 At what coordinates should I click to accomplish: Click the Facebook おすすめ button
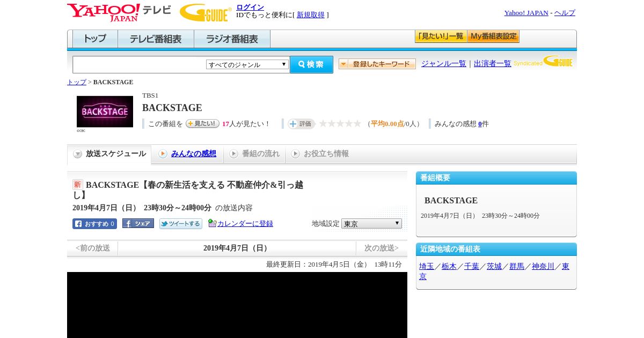[94, 224]
